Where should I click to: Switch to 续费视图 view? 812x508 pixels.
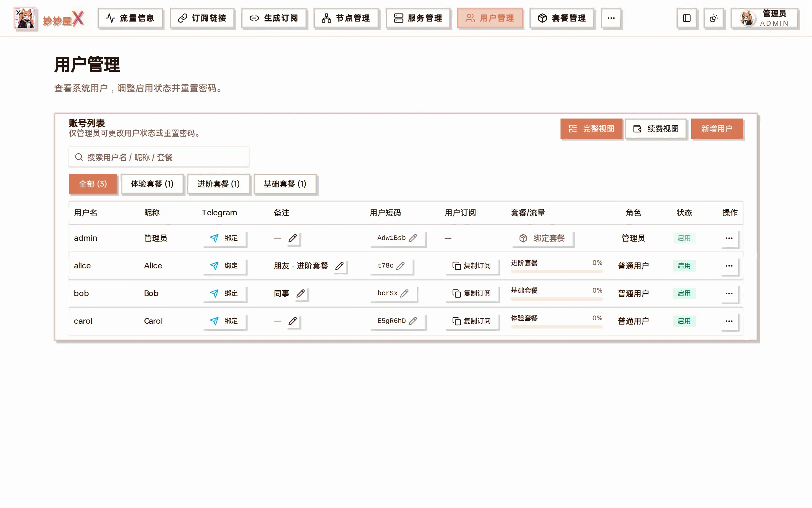(x=656, y=129)
